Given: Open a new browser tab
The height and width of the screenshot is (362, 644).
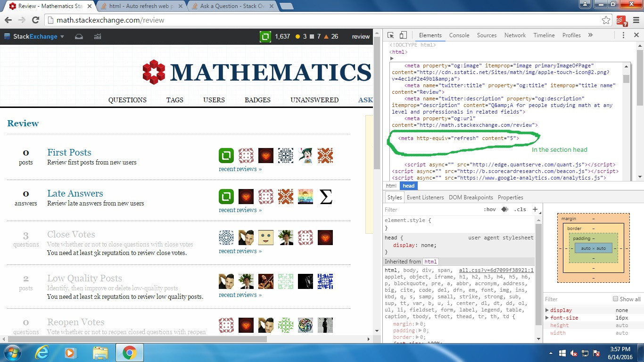Looking at the screenshot, I should [286, 6].
